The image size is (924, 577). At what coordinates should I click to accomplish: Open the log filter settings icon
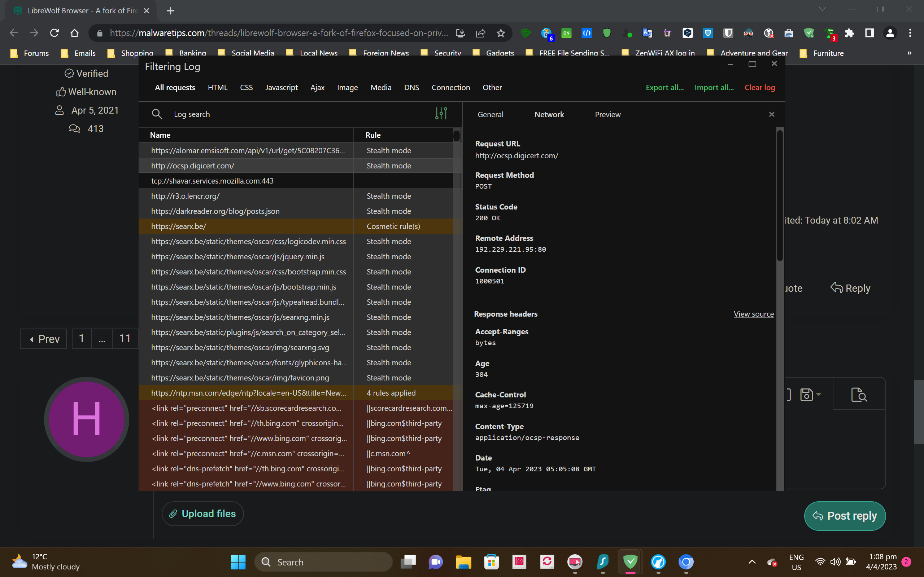(x=441, y=113)
